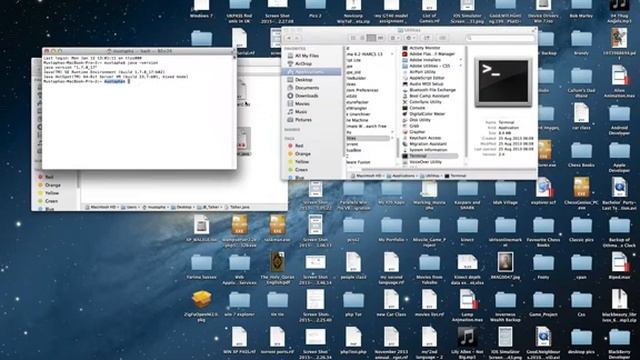The height and width of the screenshot is (360, 640).
Task: Go back in the Utilities Finder window
Action: (289, 38)
